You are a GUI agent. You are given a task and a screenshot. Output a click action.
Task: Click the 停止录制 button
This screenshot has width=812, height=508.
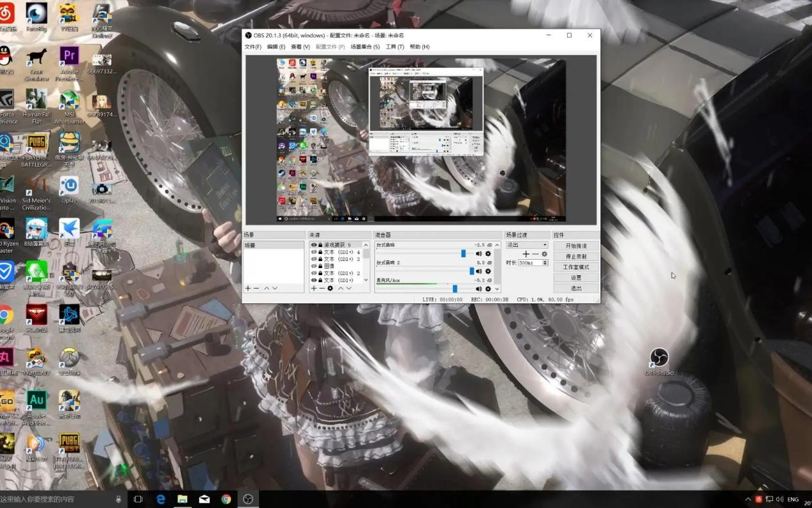pos(576,257)
